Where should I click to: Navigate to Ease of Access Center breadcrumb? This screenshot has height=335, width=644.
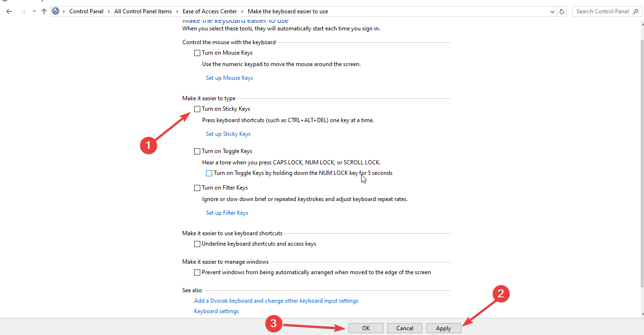pyautogui.click(x=209, y=11)
